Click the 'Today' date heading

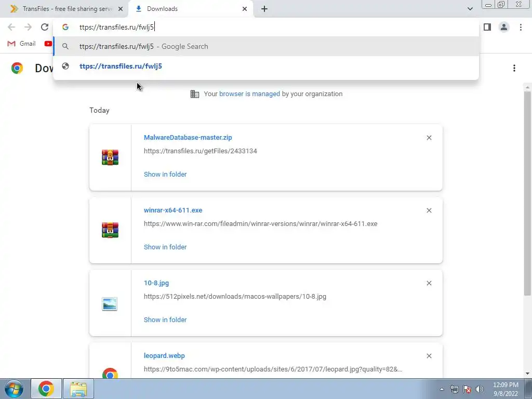99,110
